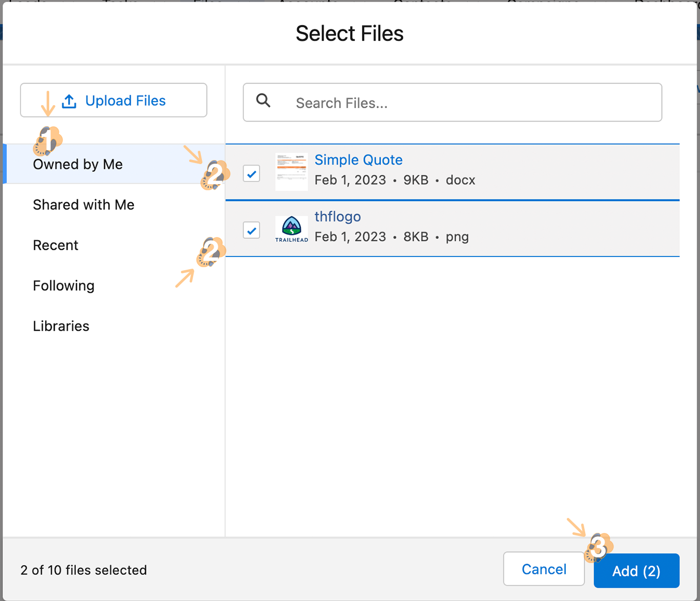The height and width of the screenshot is (601, 700).
Task: Click the magnifying glass search icon
Action: click(263, 101)
